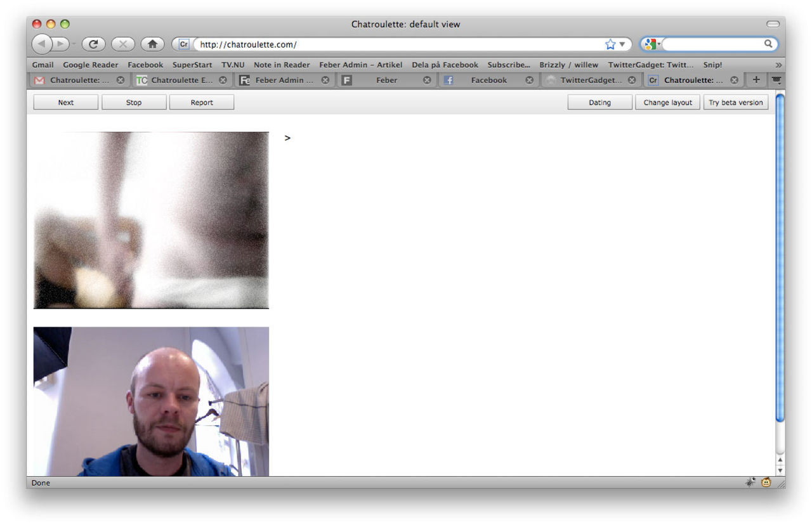Open the bookmark star dropdown arrow
Image resolution: width=812 pixels, height=525 pixels.
point(622,44)
